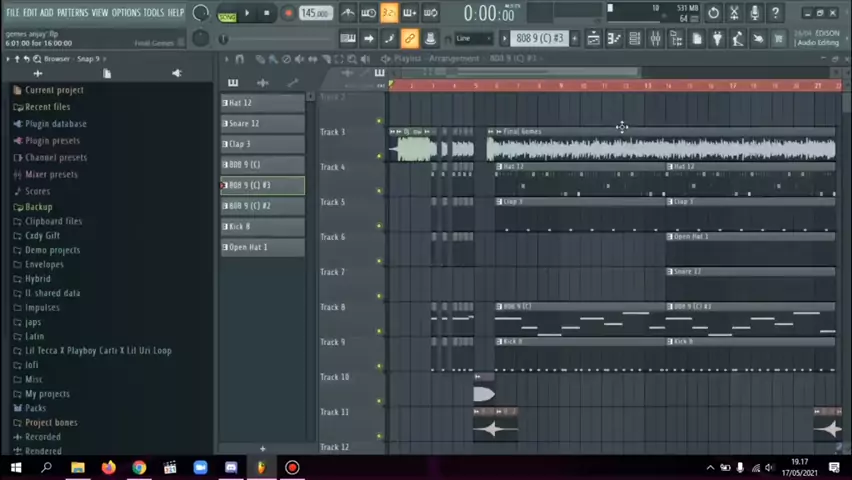Select the Hat 12 pattern

click(x=262, y=103)
